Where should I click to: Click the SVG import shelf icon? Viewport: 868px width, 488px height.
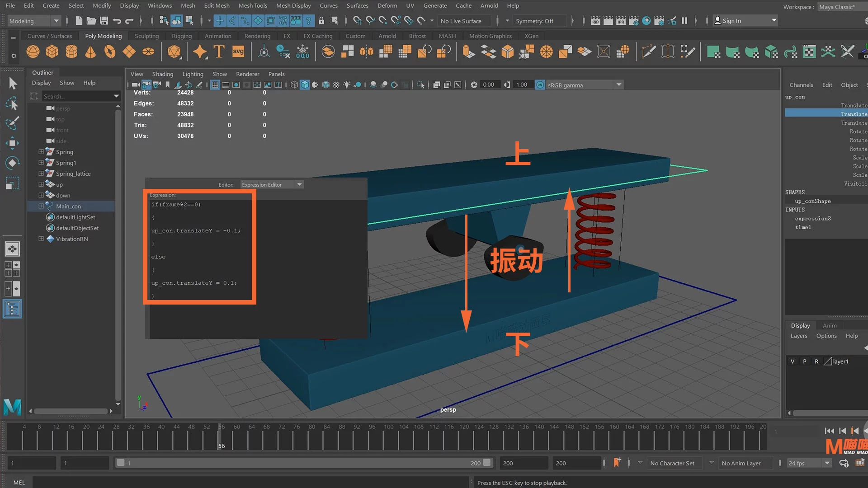pyautogui.click(x=238, y=52)
